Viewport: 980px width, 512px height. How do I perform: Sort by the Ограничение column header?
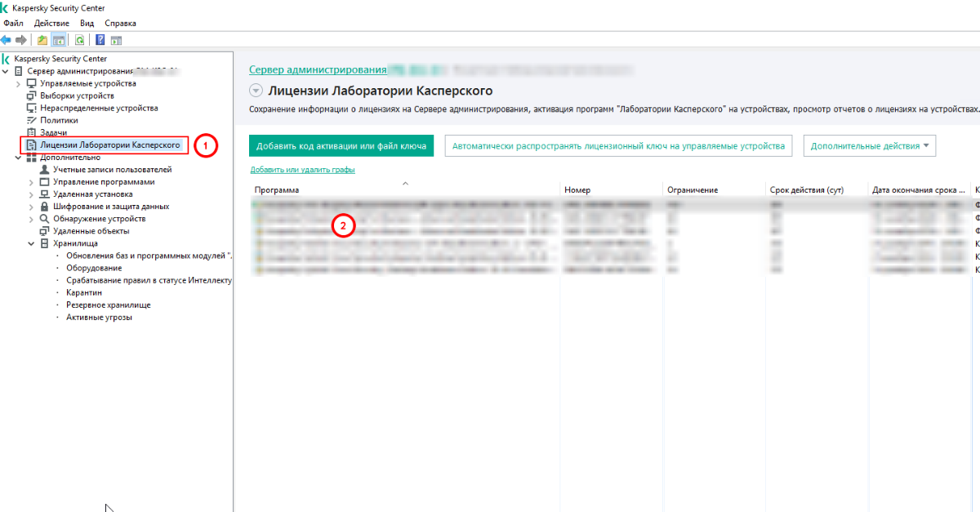click(x=714, y=189)
